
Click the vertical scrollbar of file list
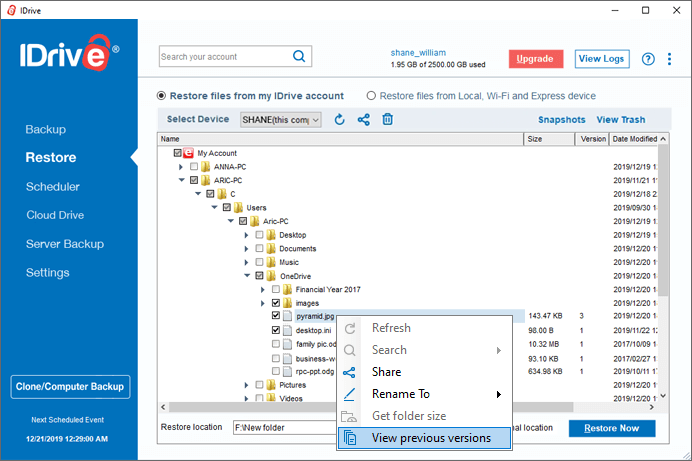click(x=663, y=221)
